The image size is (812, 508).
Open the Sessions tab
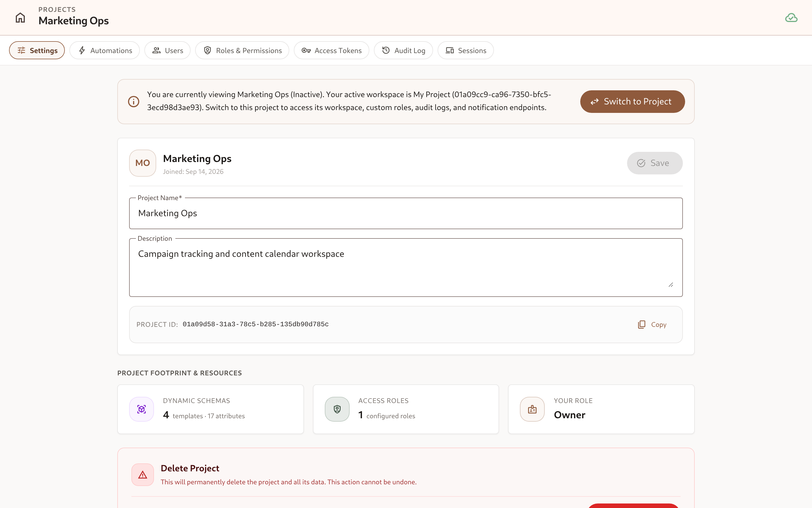pos(466,51)
